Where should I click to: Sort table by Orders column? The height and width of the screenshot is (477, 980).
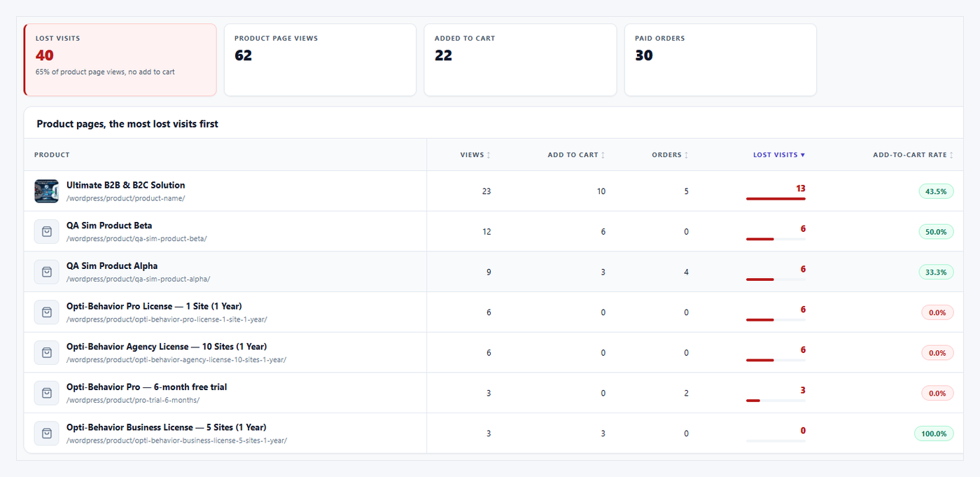point(670,155)
